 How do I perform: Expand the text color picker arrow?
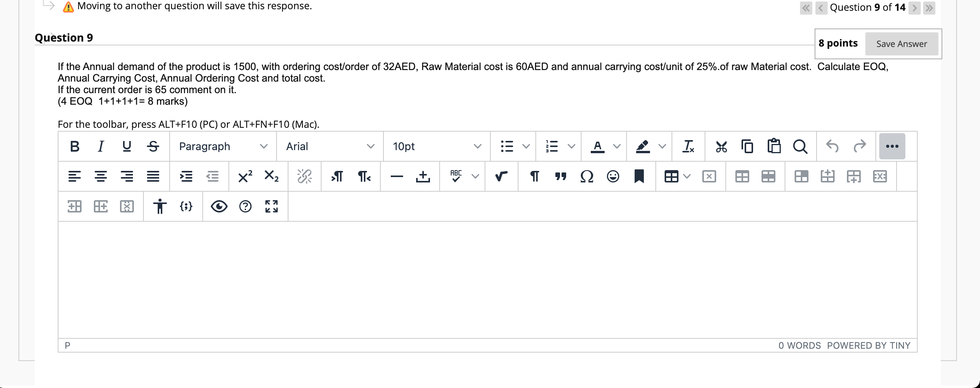click(x=617, y=146)
